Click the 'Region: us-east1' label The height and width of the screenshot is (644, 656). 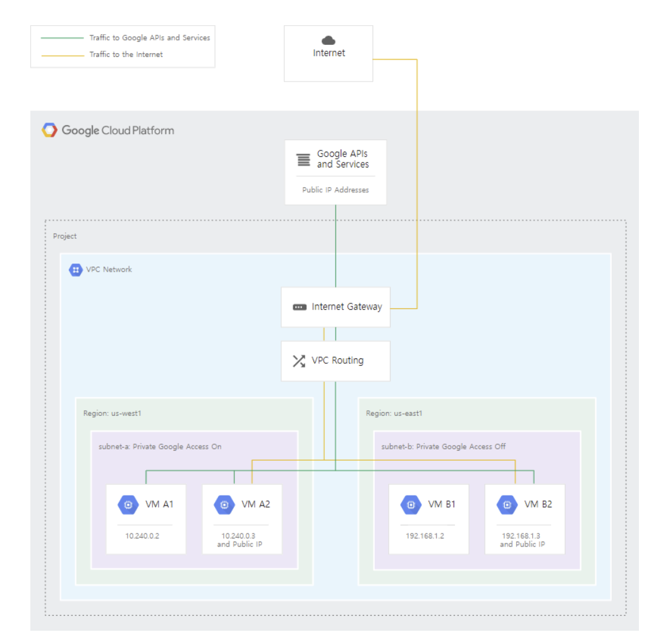(x=394, y=413)
